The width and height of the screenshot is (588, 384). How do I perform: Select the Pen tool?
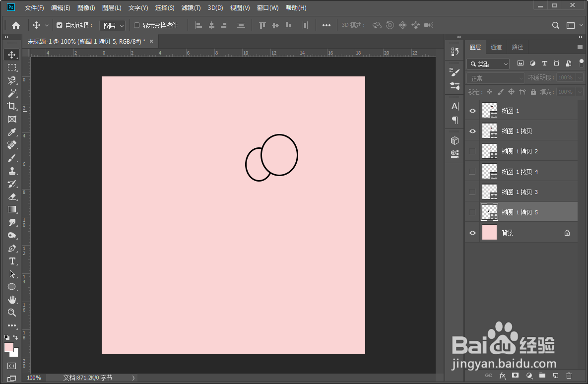pyautogui.click(x=12, y=248)
